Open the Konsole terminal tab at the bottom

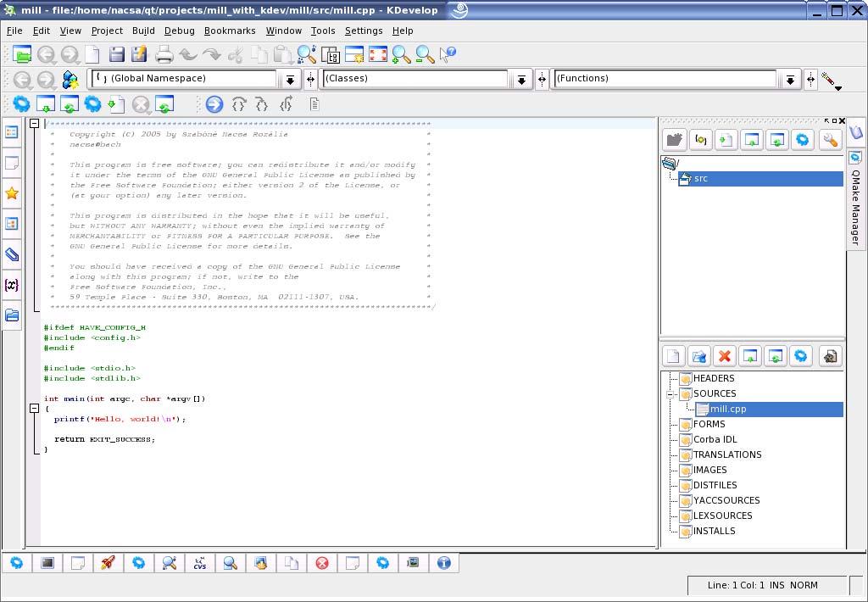47,563
